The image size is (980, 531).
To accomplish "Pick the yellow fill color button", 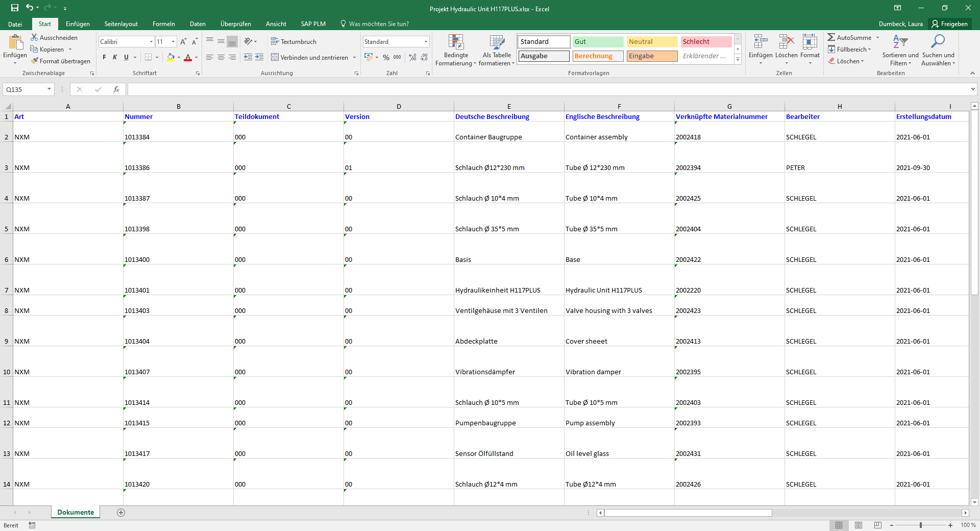I will pos(171,57).
